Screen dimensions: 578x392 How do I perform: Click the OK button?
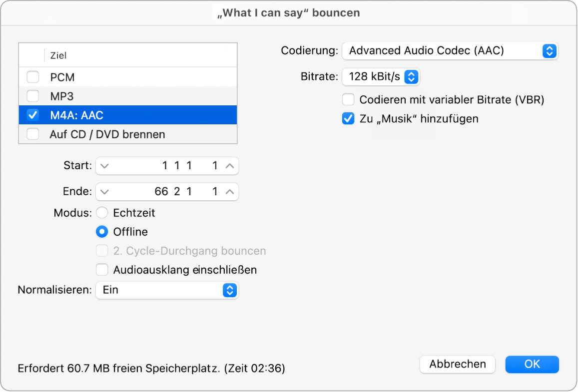tap(532, 365)
